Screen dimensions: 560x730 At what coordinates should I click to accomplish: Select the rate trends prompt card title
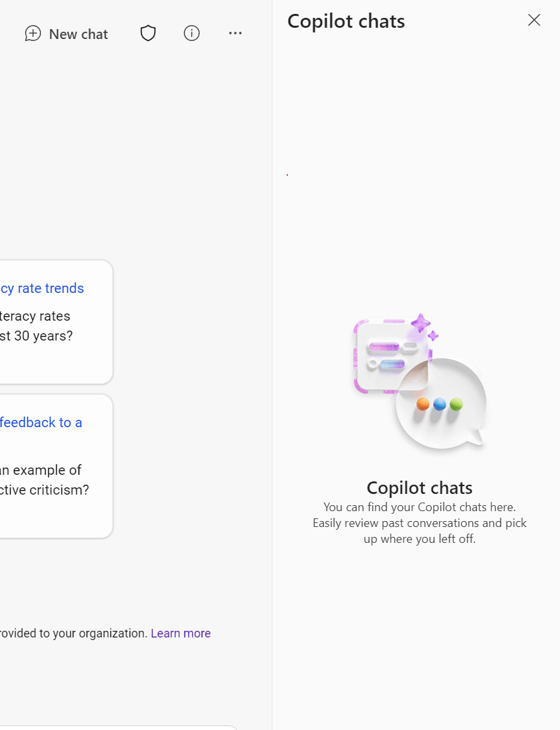pyautogui.click(x=42, y=288)
